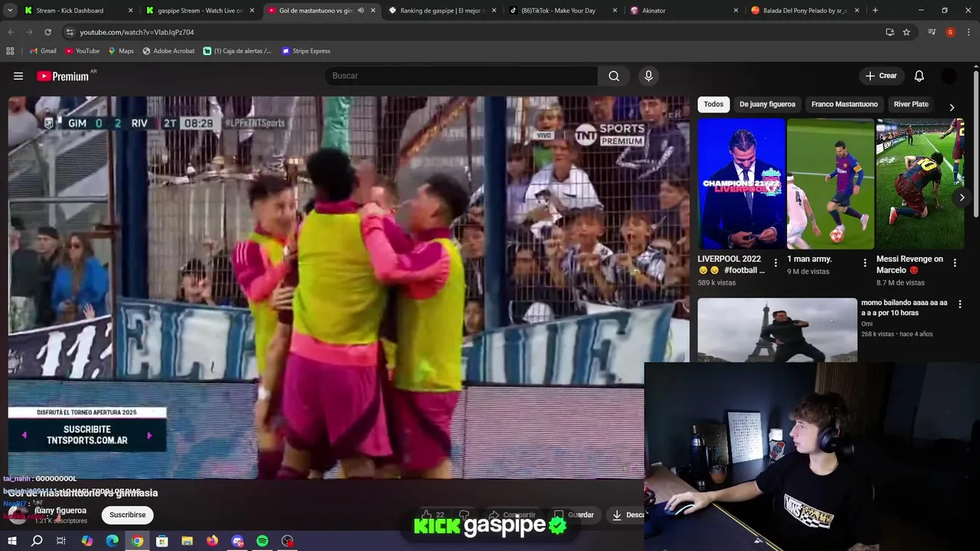
Task: Open Chrome profile G avatar
Action: click(950, 32)
